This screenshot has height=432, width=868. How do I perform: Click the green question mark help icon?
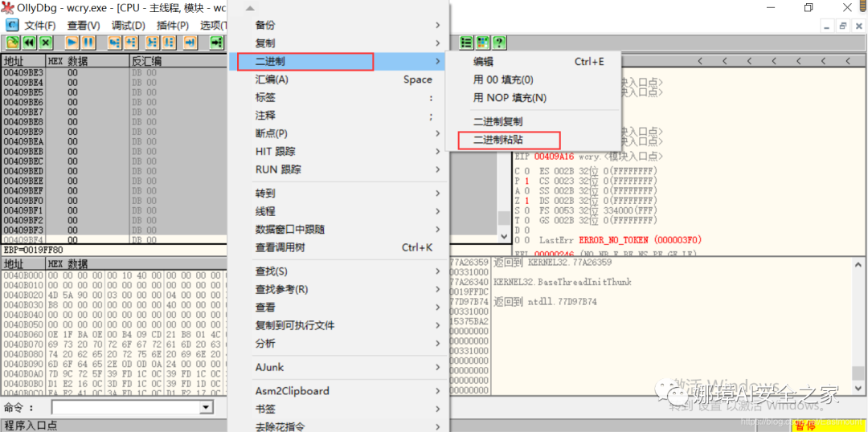point(499,43)
